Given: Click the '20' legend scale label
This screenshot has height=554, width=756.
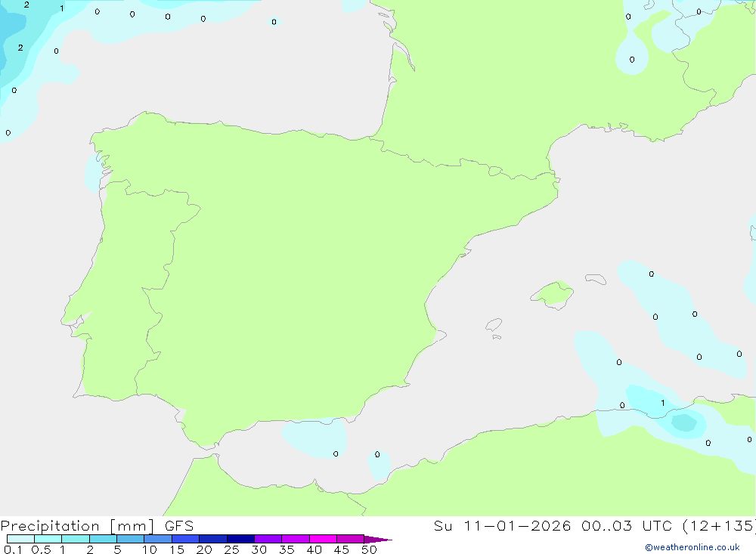Looking at the screenshot, I should coord(204,549).
